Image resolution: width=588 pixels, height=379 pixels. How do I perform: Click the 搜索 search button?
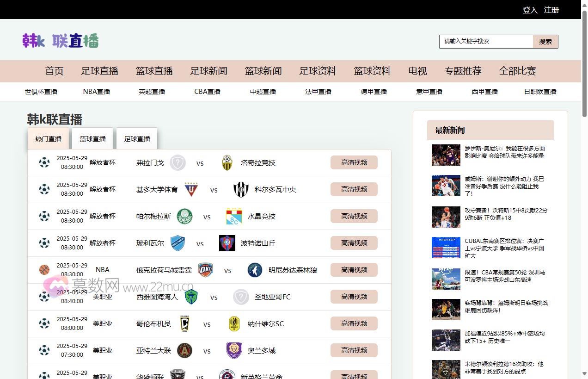point(545,41)
